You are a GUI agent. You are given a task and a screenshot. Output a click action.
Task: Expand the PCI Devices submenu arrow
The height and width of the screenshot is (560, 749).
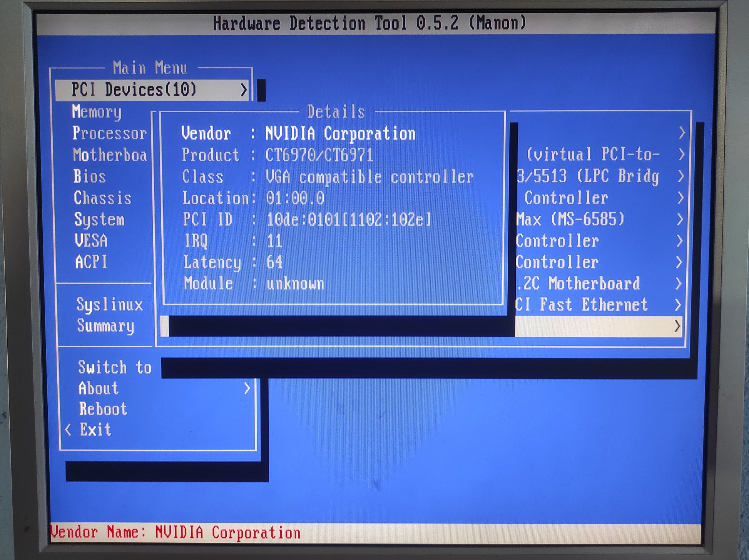click(243, 90)
